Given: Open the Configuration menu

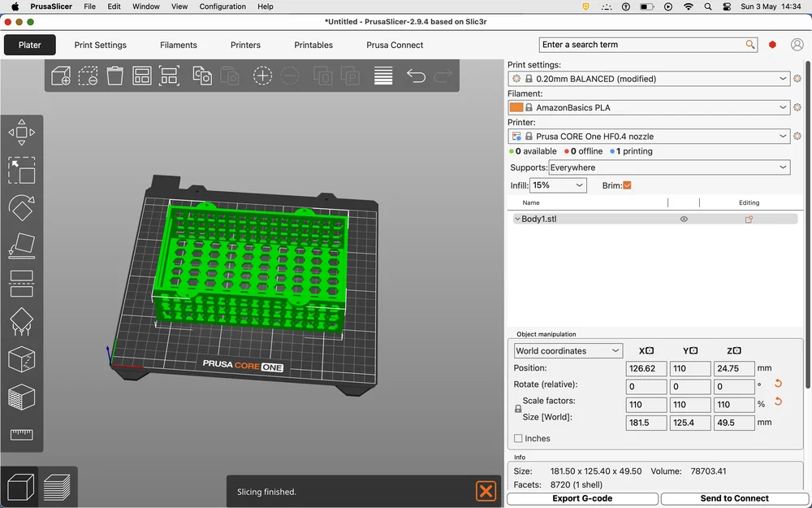Looking at the screenshot, I should pyautogui.click(x=222, y=7).
